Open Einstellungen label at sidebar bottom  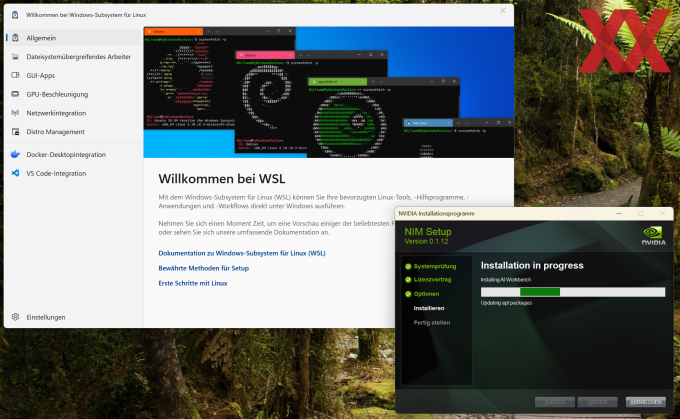[x=46, y=317]
